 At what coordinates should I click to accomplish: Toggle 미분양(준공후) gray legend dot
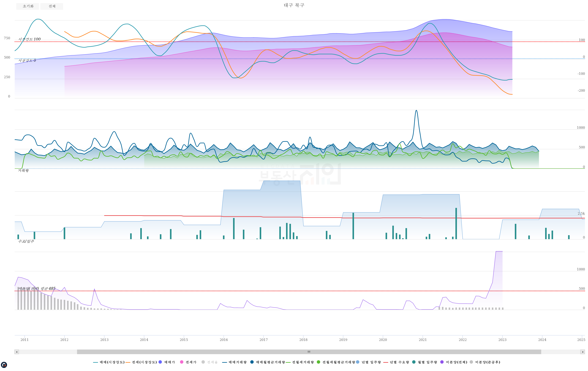471,362
